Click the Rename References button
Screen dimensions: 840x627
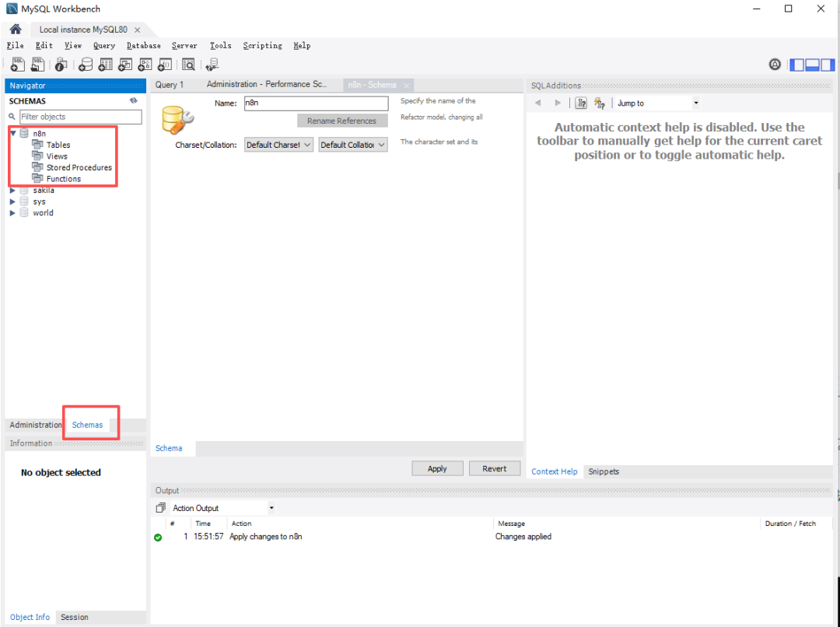point(341,121)
